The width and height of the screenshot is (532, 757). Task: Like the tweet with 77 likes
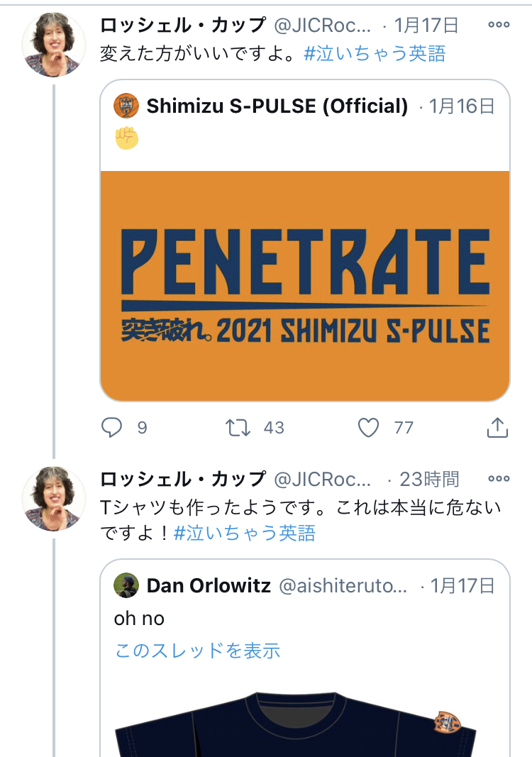pyautogui.click(x=368, y=427)
